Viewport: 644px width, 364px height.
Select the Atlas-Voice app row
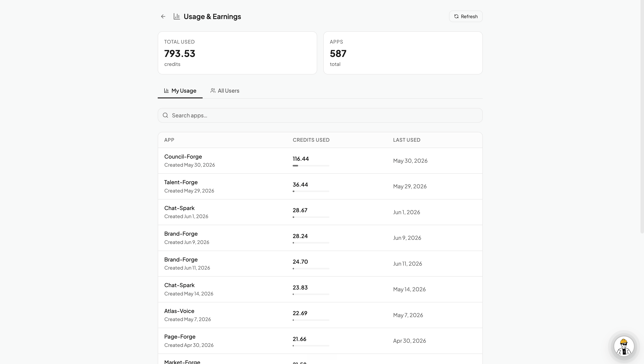320,315
